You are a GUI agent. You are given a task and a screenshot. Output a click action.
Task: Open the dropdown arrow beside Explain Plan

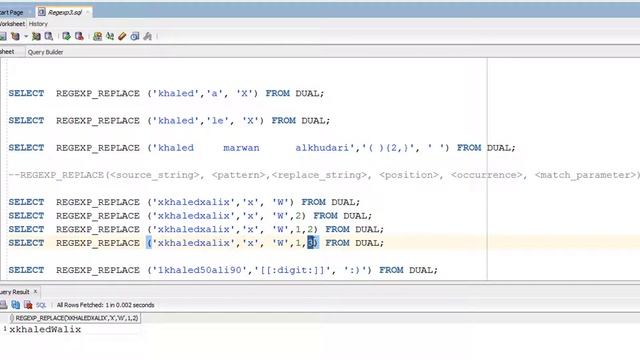[26, 36]
